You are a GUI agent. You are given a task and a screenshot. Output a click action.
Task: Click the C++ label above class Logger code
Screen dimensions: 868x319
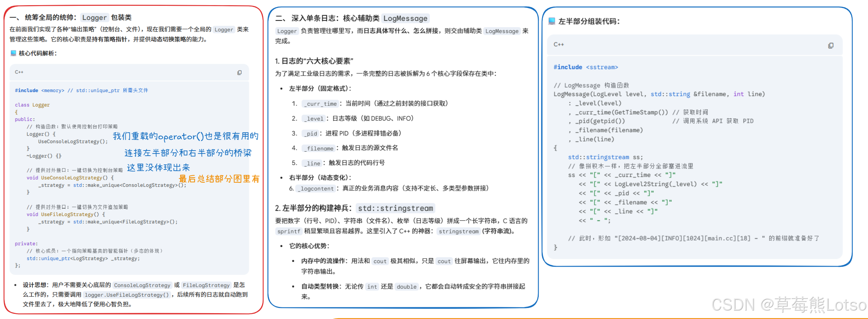pyautogui.click(x=19, y=72)
